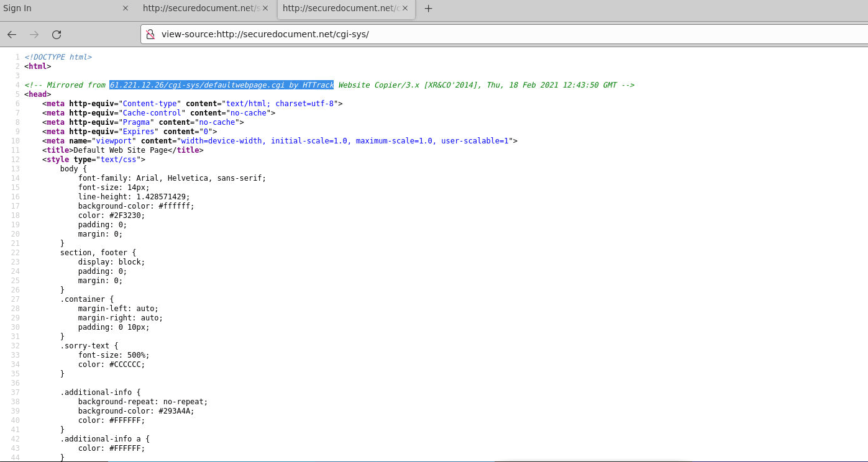Click the Default Web Site Page title line
Screen dimensions: 868x462
click(123, 150)
